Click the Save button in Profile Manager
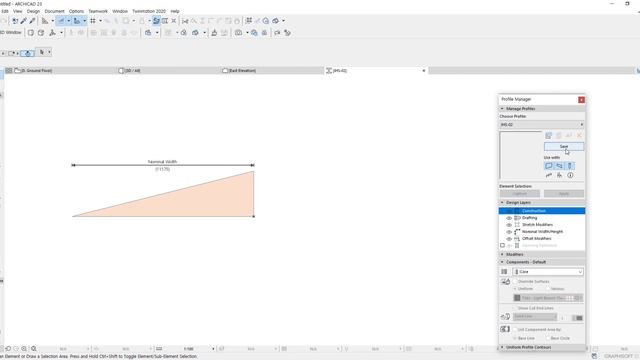Viewport: 640px width, 360px height. [564, 146]
